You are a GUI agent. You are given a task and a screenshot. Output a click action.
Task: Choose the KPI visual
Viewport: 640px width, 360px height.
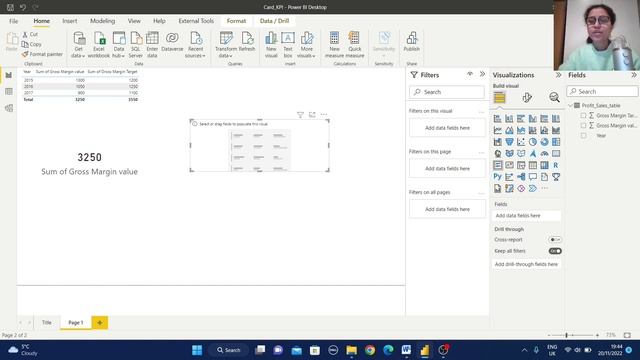(x=509, y=165)
